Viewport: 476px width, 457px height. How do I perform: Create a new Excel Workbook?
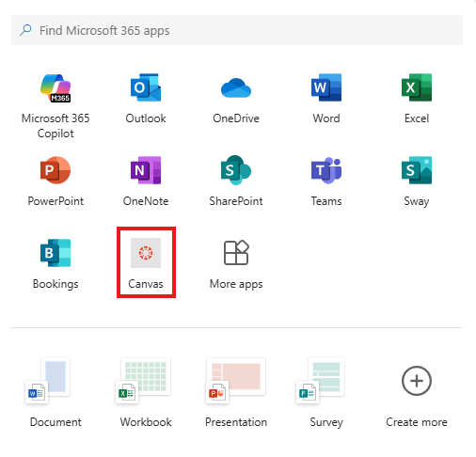(143, 381)
